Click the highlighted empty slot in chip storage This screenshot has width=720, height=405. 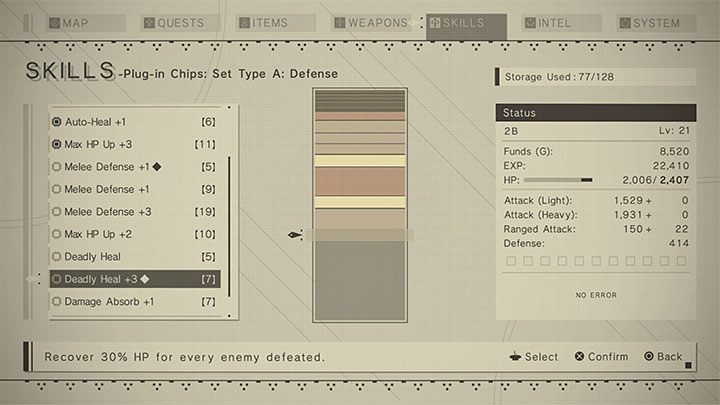click(x=360, y=236)
